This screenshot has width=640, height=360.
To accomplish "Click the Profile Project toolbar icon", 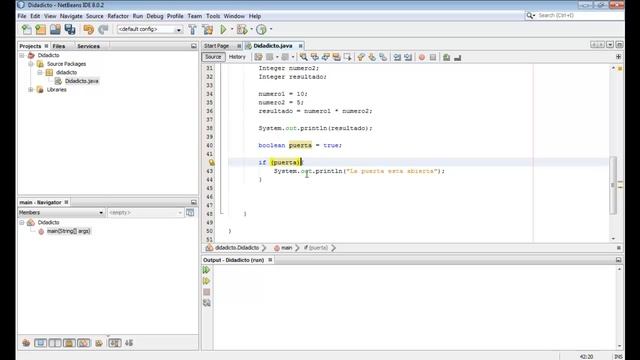I will 262,29.
